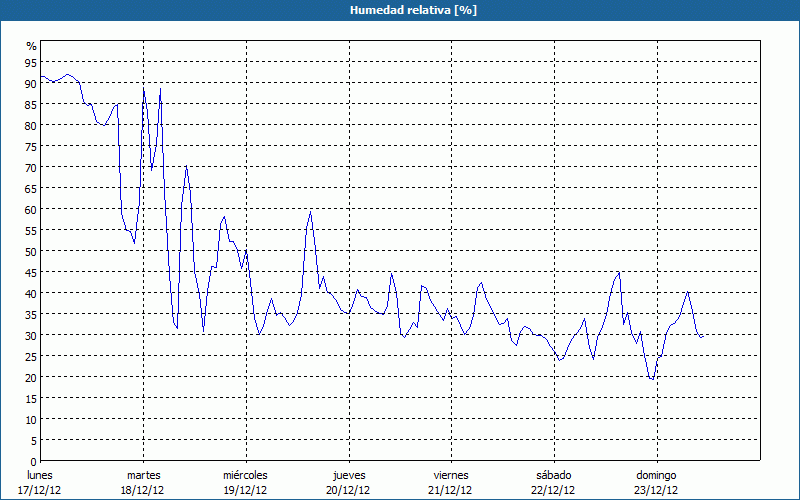Select the 23/12/12 date label
Screen dimensions: 800x500
[657, 490]
